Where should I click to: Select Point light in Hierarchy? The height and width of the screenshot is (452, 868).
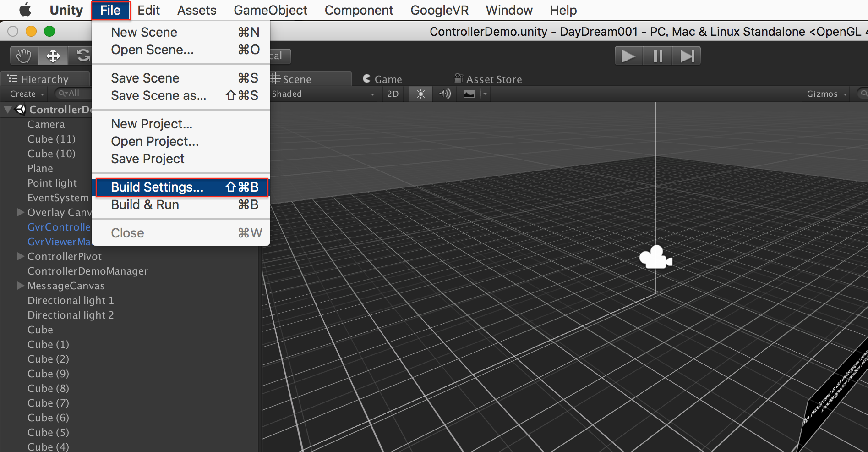click(52, 183)
